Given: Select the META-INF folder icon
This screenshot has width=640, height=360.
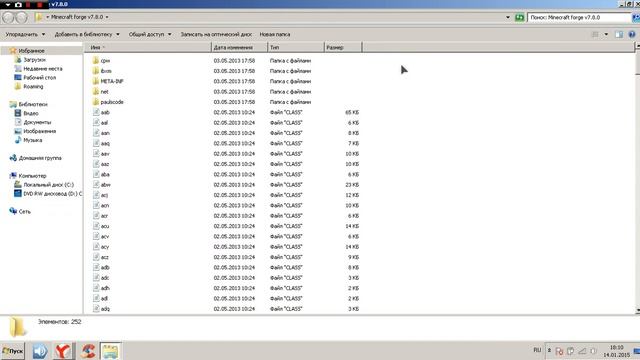Looking at the screenshot, I should 96,81.
